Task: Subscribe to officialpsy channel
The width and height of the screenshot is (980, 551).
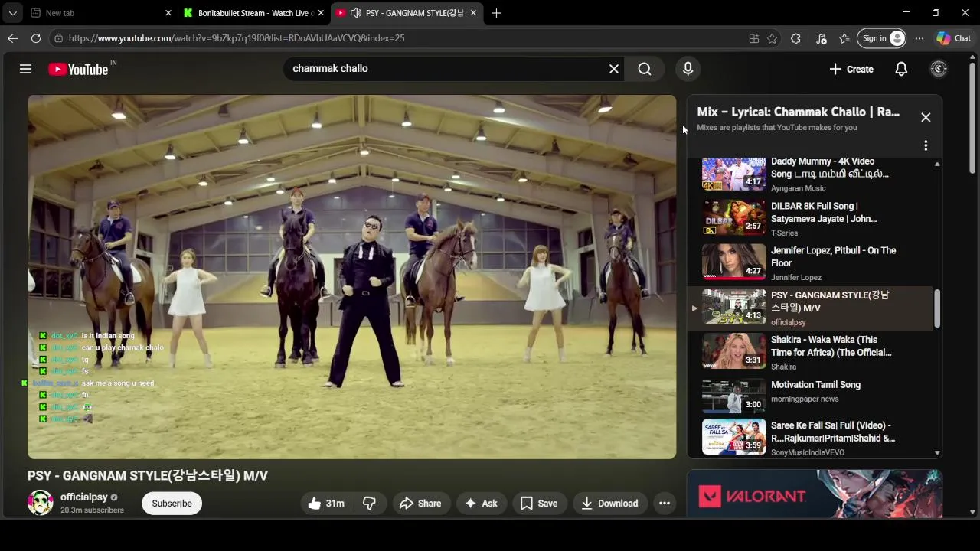Action: (x=171, y=504)
